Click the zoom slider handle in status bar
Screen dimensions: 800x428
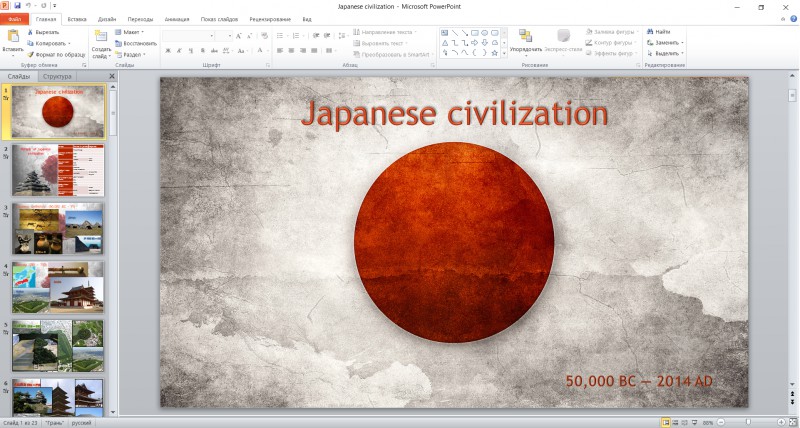point(748,422)
